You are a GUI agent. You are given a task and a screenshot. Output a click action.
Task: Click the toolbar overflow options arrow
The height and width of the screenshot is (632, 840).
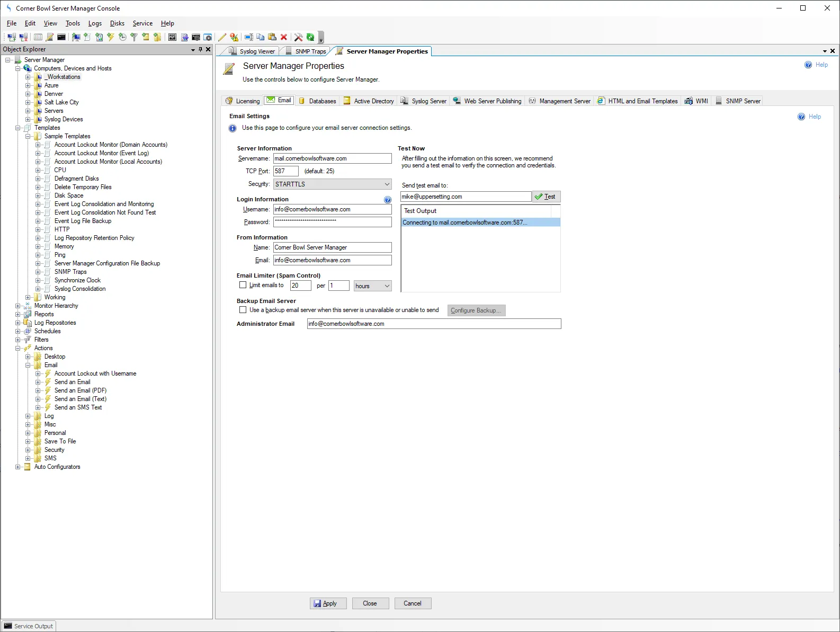point(321,38)
